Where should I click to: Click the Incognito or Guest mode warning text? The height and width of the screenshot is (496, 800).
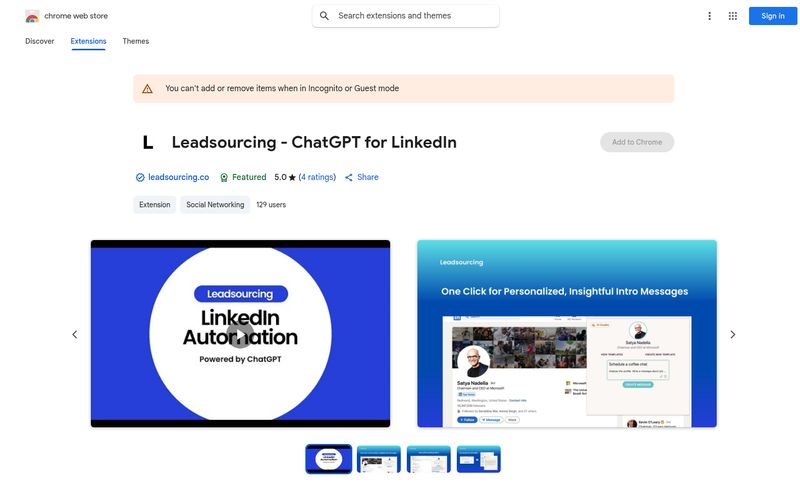(x=282, y=88)
